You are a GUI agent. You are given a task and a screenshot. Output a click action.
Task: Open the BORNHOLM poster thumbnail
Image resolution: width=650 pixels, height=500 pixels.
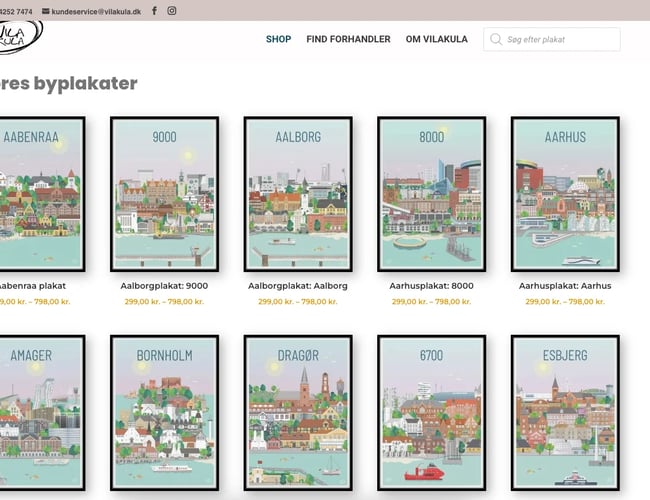(x=165, y=413)
